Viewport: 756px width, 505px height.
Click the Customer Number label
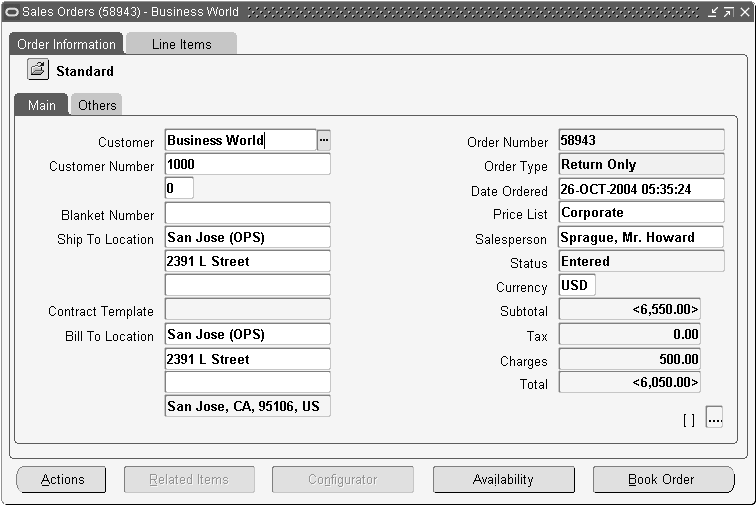102,166
